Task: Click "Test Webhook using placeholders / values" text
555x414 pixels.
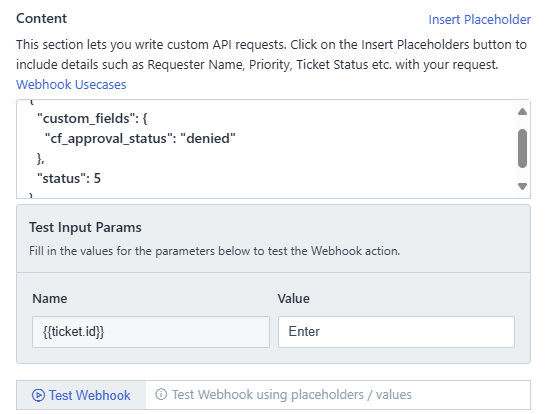Action: 292,395
